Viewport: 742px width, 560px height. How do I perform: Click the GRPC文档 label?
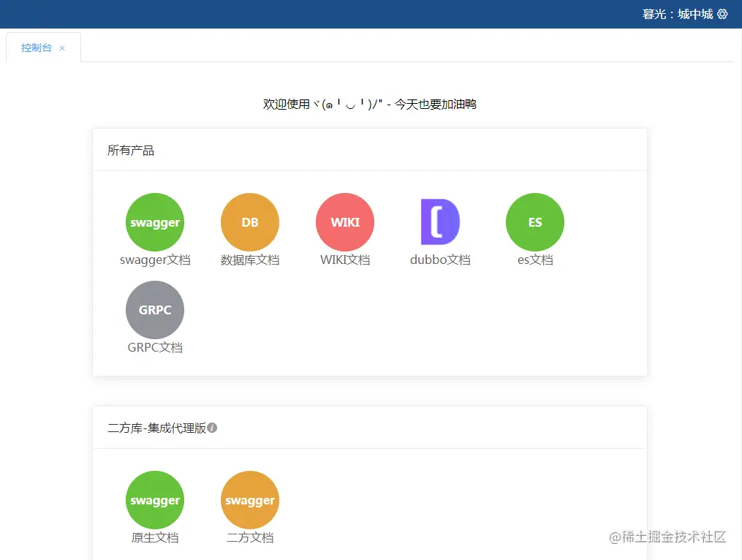pos(155,347)
